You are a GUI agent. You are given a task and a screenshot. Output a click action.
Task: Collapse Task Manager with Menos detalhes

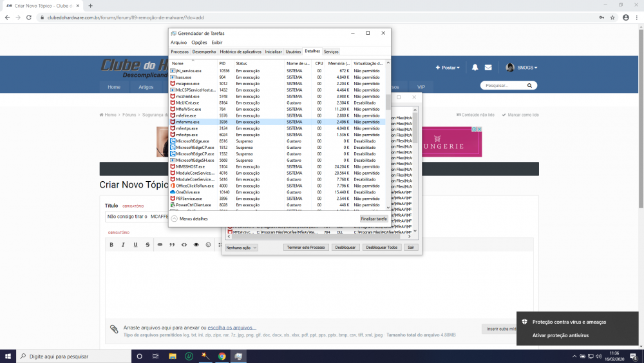(x=189, y=219)
